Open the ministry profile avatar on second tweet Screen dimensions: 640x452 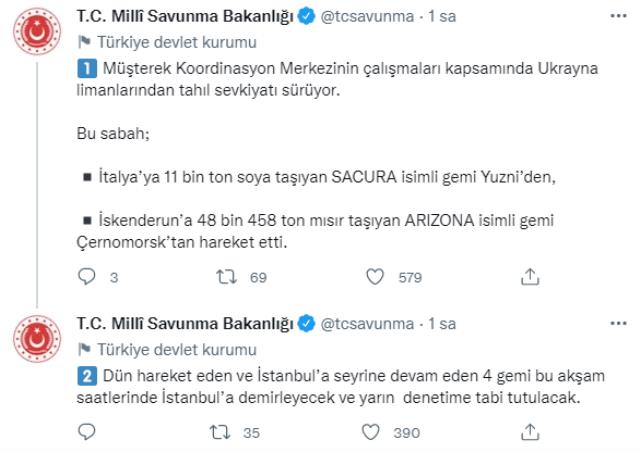click(x=37, y=338)
